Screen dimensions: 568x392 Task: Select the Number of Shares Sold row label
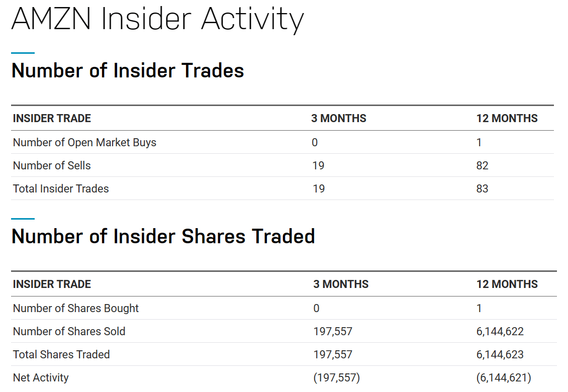(69, 332)
